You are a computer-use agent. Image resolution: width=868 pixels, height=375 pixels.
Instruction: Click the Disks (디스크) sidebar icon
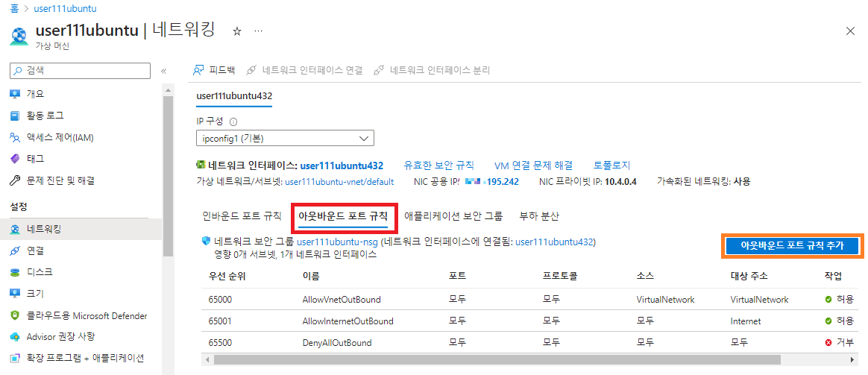point(15,272)
